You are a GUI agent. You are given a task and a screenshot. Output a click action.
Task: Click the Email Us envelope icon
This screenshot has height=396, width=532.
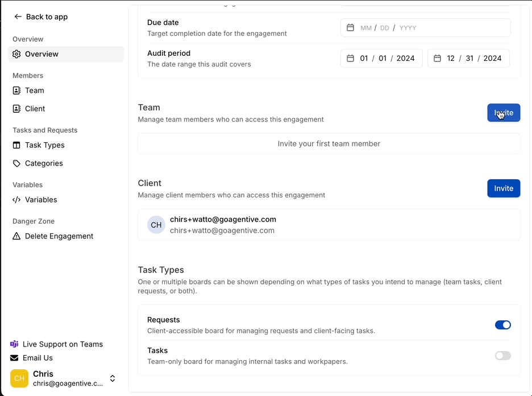click(x=14, y=358)
